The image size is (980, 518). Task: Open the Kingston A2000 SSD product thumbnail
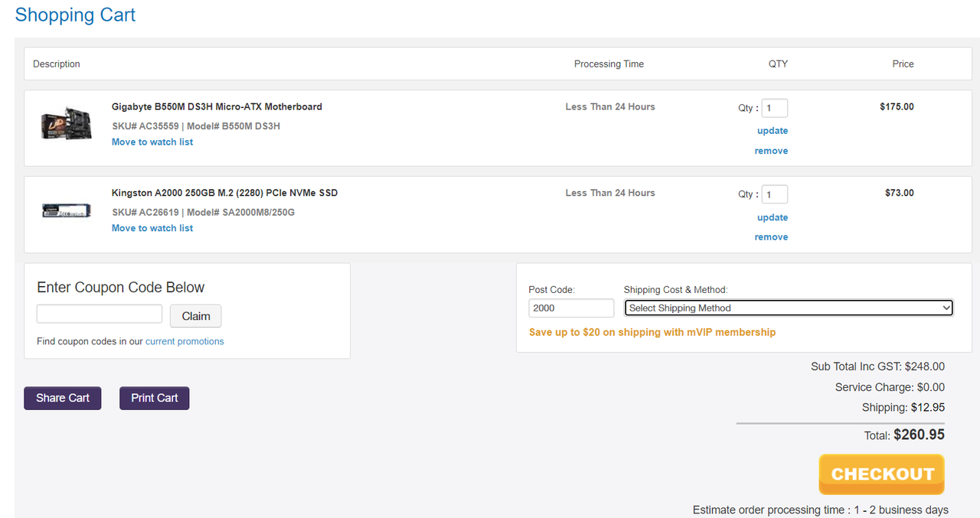[67, 210]
